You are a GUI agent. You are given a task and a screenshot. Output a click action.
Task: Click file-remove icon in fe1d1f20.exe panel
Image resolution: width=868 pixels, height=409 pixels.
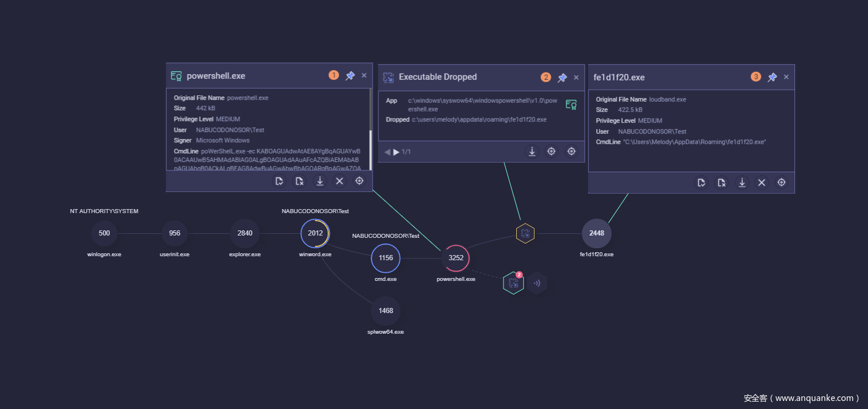(721, 183)
